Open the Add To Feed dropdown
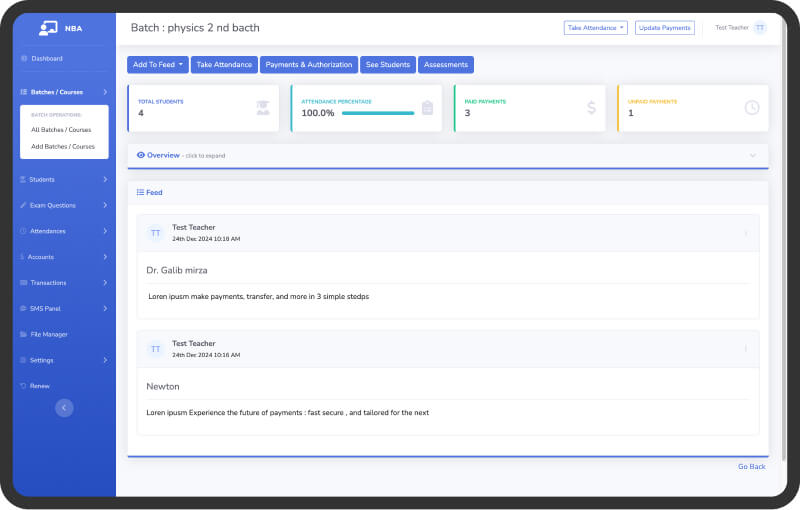Image resolution: width=800 pixels, height=510 pixels. click(x=158, y=65)
